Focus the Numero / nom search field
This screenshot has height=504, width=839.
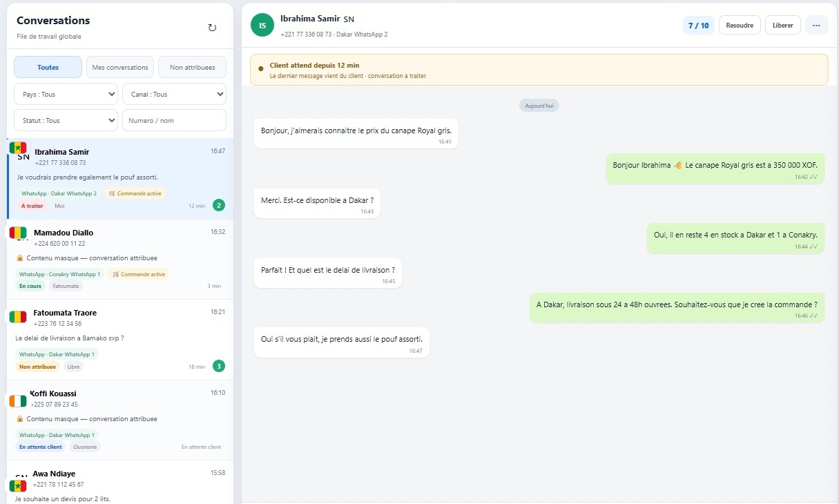click(x=174, y=120)
